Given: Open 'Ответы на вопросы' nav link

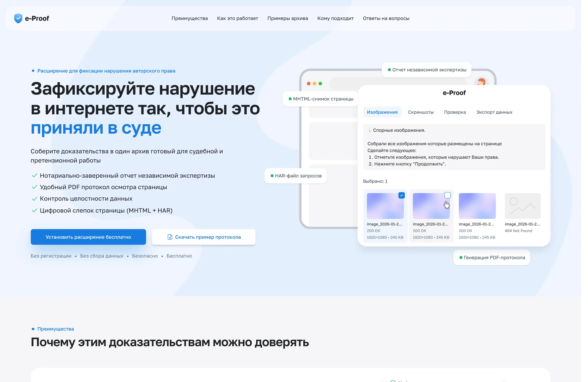Looking at the screenshot, I should pyautogui.click(x=386, y=18).
